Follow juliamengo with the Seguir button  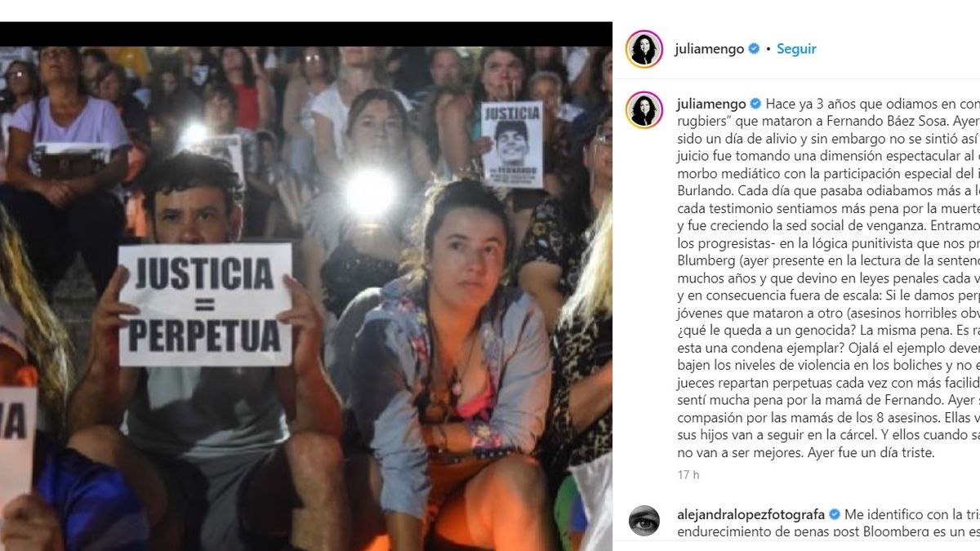click(x=796, y=49)
